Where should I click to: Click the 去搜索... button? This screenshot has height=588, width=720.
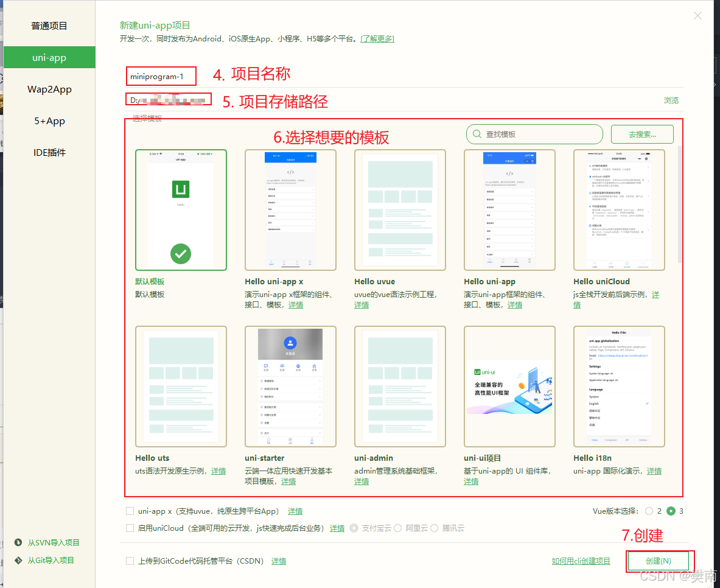(x=642, y=134)
